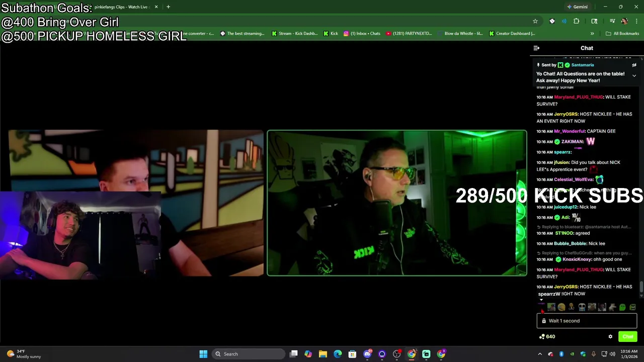Insert the green blob emote
This screenshot has width=644, height=362.
[622, 307]
